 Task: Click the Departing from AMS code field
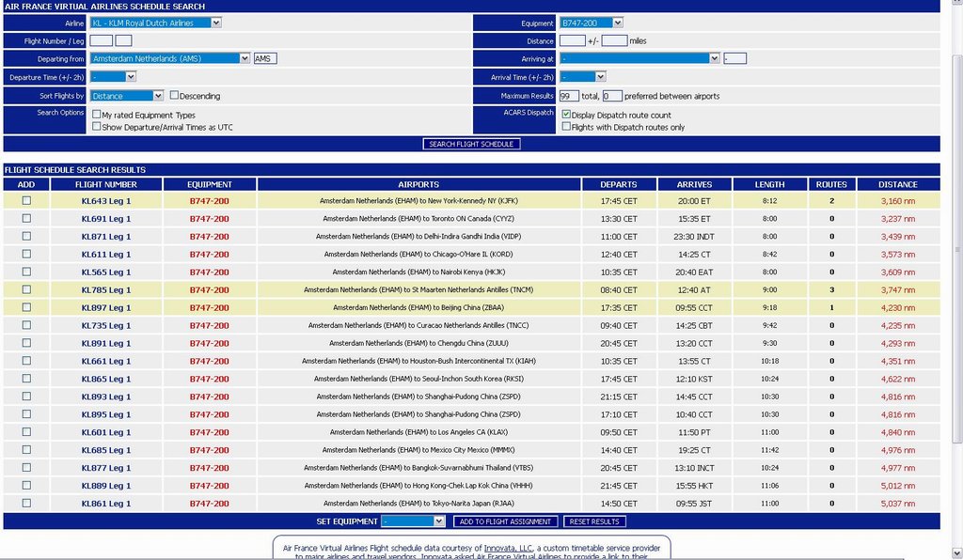tap(265, 58)
